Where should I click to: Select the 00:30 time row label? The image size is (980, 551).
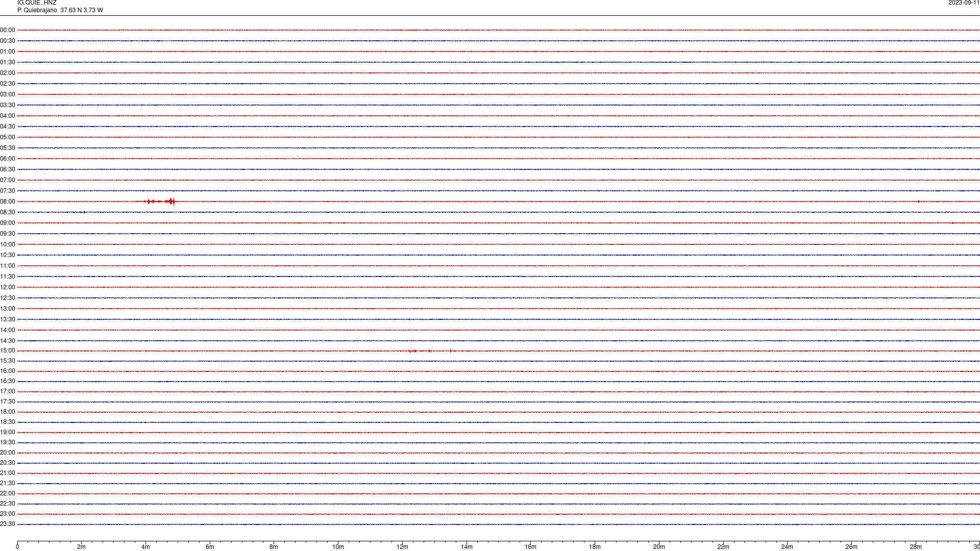point(8,41)
